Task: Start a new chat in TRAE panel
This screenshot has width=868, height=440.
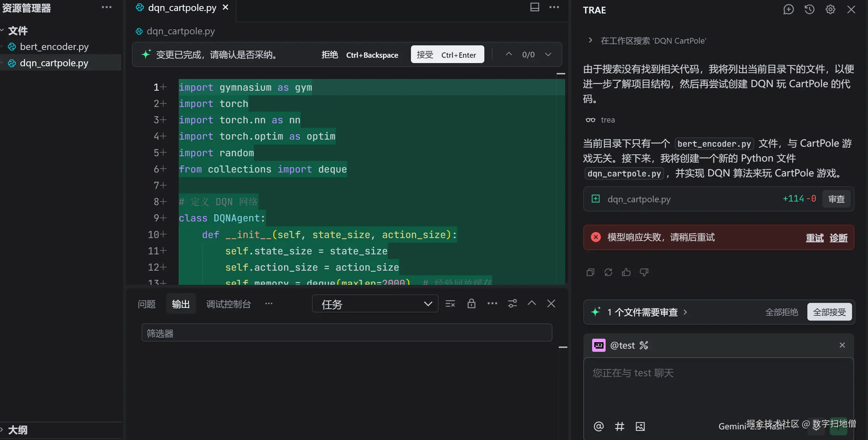Action: (788, 10)
